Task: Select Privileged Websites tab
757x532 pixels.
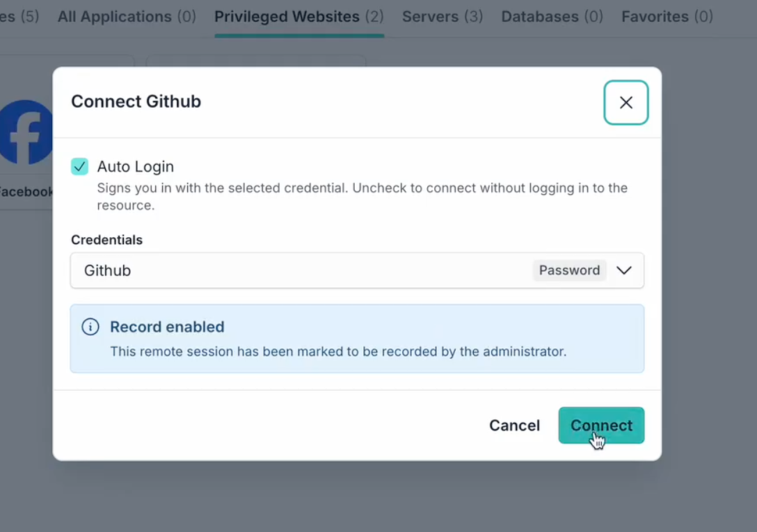Action: point(299,17)
